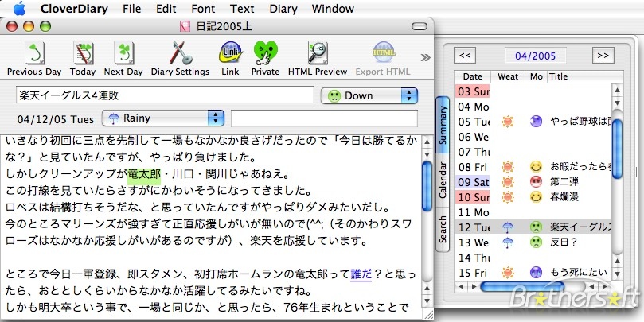Open the Down mood dropdown
The width and height of the screenshot is (644, 322).
pos(369,95)
